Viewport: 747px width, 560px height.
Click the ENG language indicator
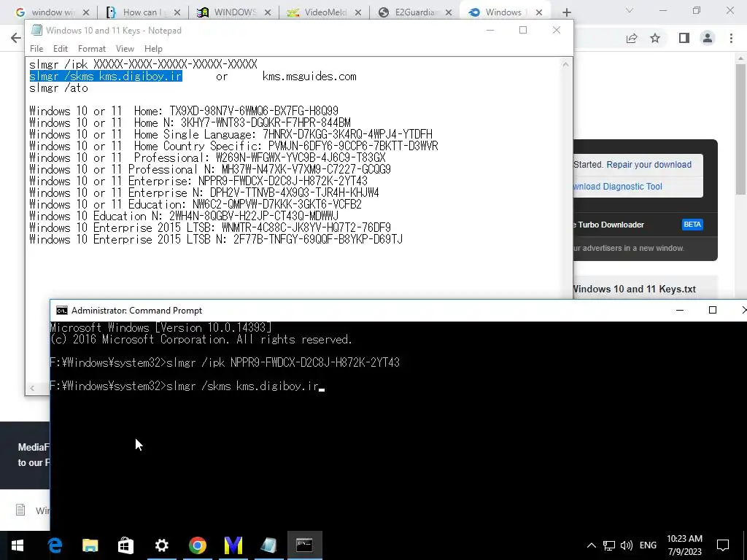pyautogui.click(x=648, y=545)
